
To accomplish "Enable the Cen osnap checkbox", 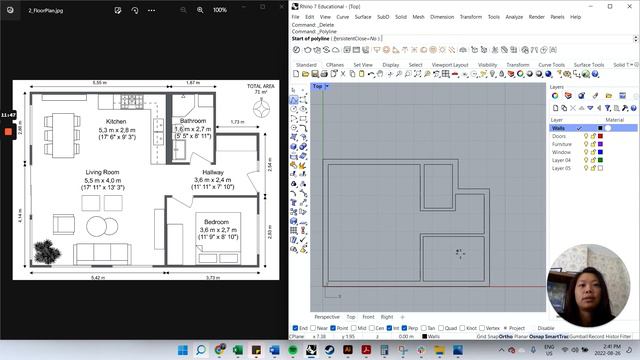I will 372,328.
